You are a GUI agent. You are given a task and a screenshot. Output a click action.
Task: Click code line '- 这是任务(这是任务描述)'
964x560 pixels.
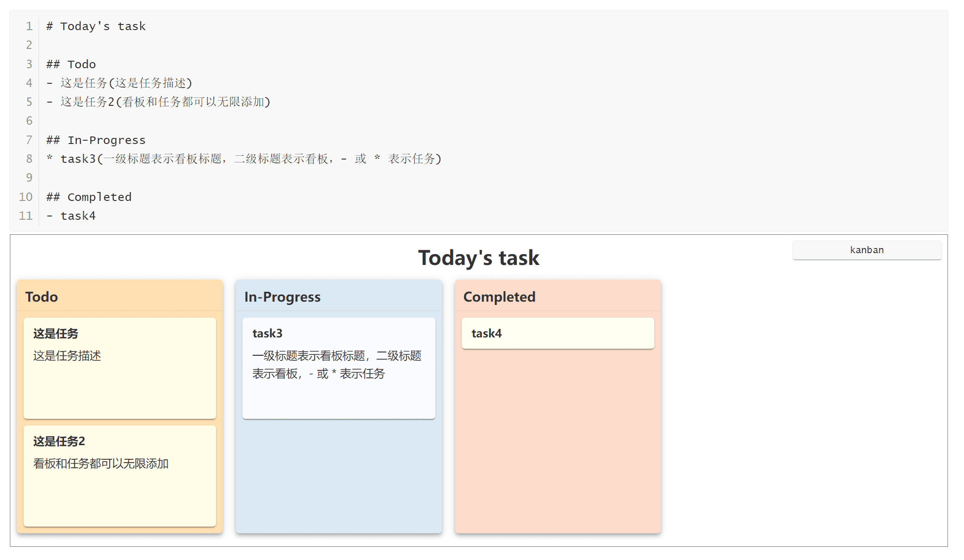[x=120, y=83]
